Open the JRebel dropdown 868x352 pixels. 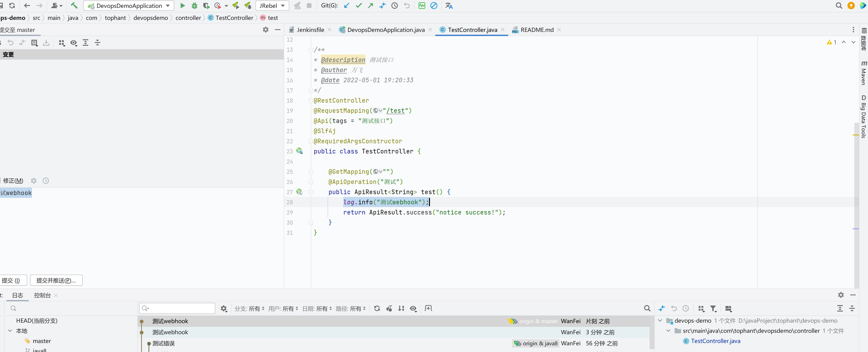(x=272, y=6)
